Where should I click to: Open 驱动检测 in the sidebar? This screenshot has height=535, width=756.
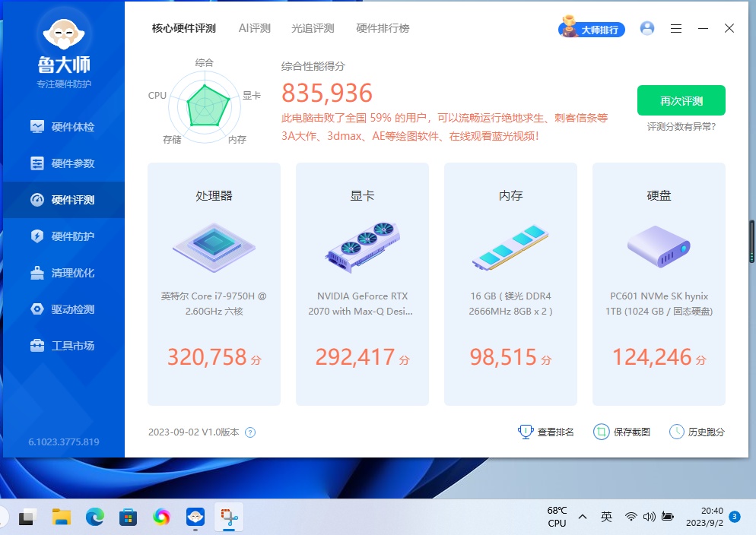click(x=63, y=309)
